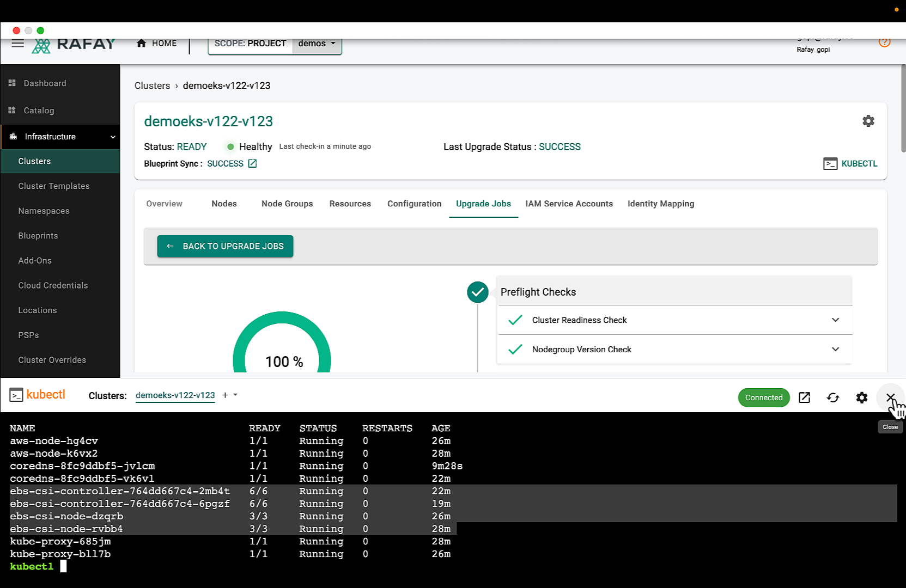Expand Nodegroup Version Check details
Viewport: 906px width, 588px height.
coord(835,349)
